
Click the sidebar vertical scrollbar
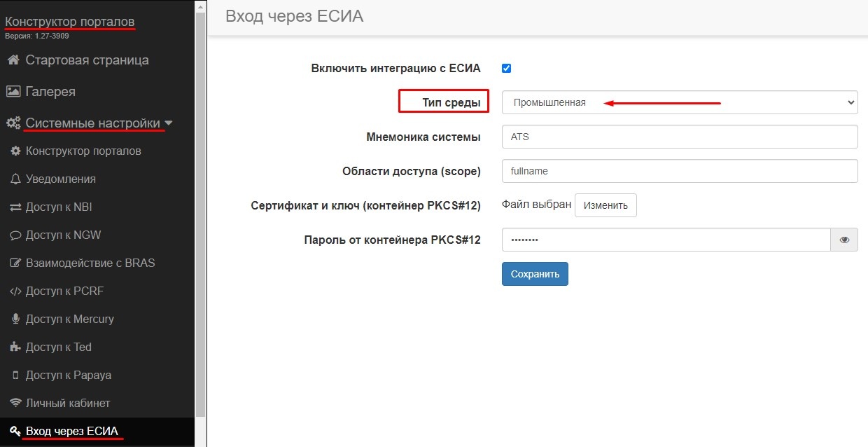point(201,210)
